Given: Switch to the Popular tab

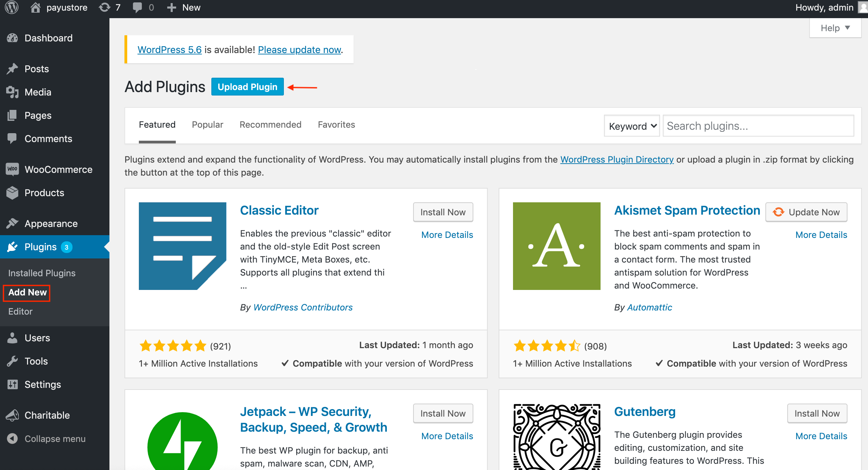Looking at the screenshot, I should coord(207,125).
